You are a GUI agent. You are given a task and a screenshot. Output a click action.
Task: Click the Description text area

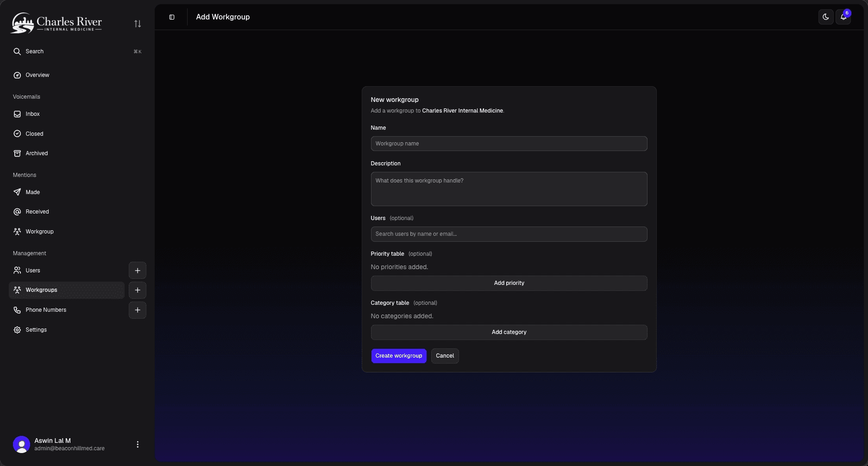[509, 189]
